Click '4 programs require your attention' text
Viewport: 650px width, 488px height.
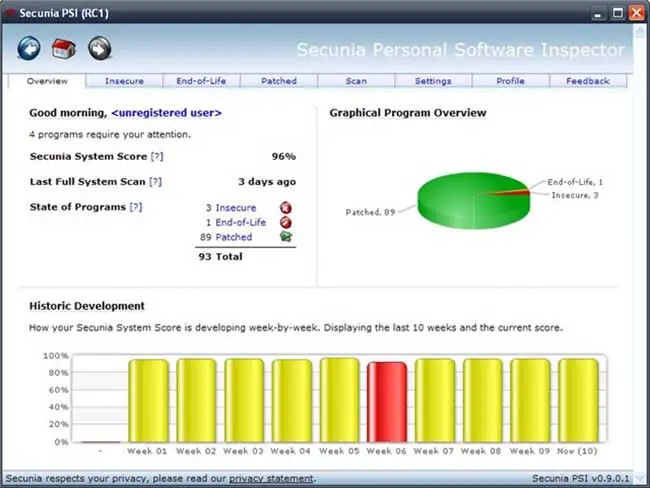click(x=110, y=134)
